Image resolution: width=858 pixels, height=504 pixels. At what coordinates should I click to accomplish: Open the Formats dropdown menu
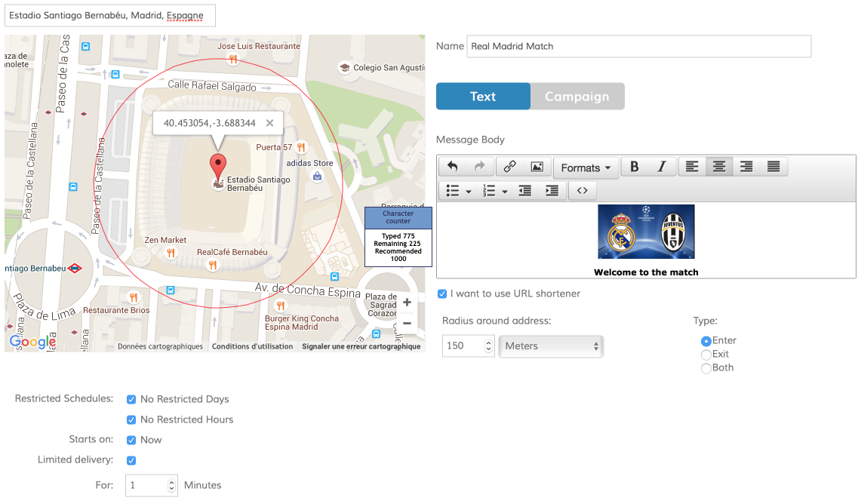586,167
